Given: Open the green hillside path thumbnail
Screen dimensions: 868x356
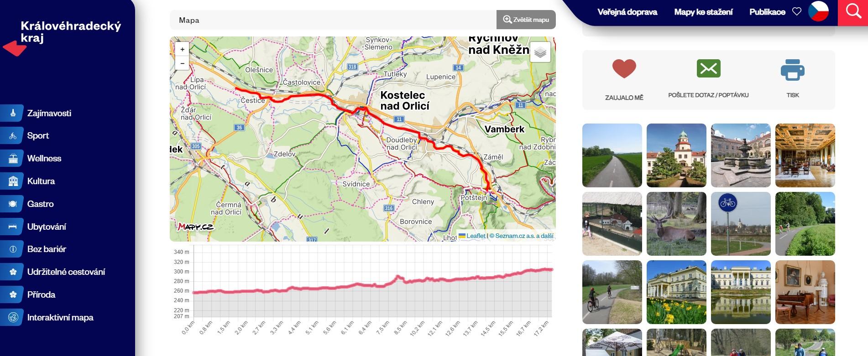Looking at the screenshot, I should (805, 224).
